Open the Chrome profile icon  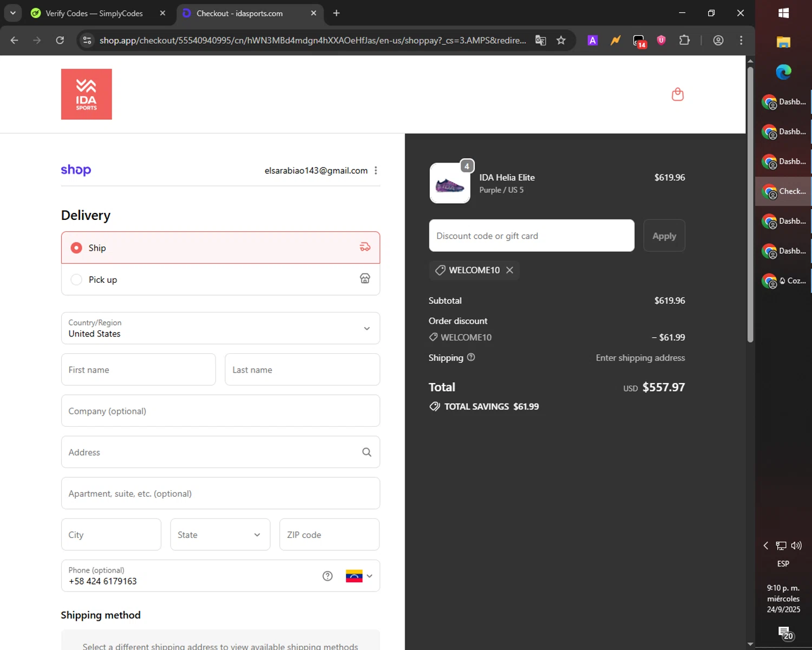[718, 40]
